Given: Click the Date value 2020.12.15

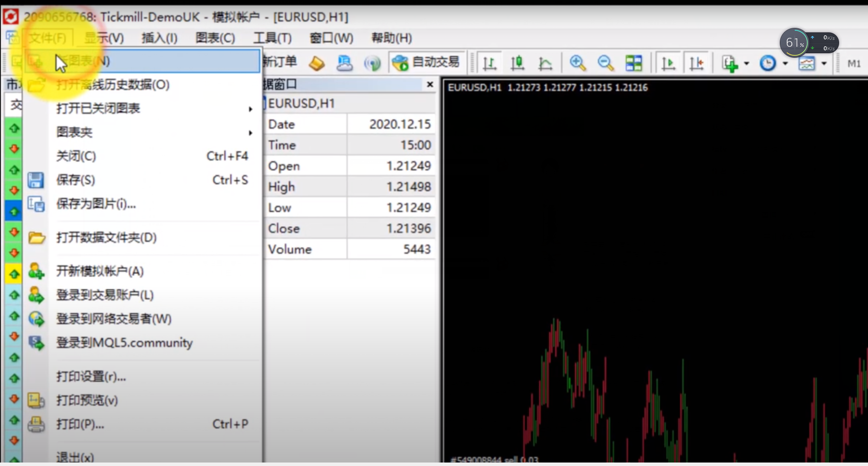Looking at the screenshot, I should 400,124.
